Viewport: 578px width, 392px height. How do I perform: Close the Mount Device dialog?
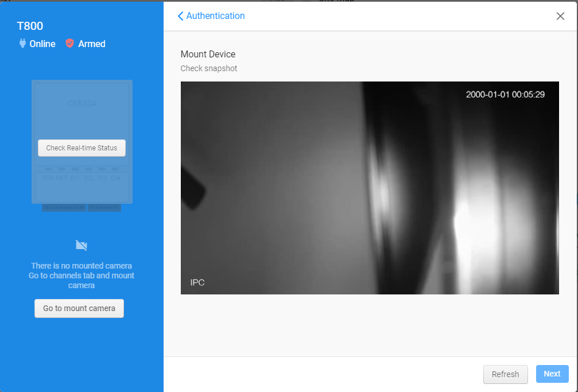click(560, 16)
